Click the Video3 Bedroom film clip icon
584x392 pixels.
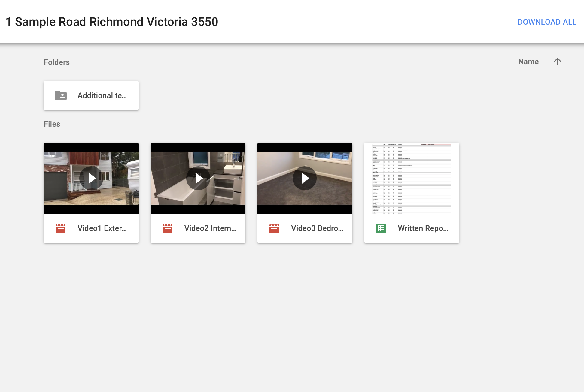(x=274, y=228)
